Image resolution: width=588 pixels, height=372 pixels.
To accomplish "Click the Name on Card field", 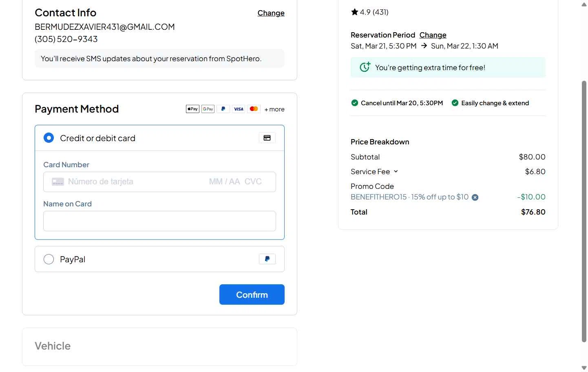I will click(159, 221).
